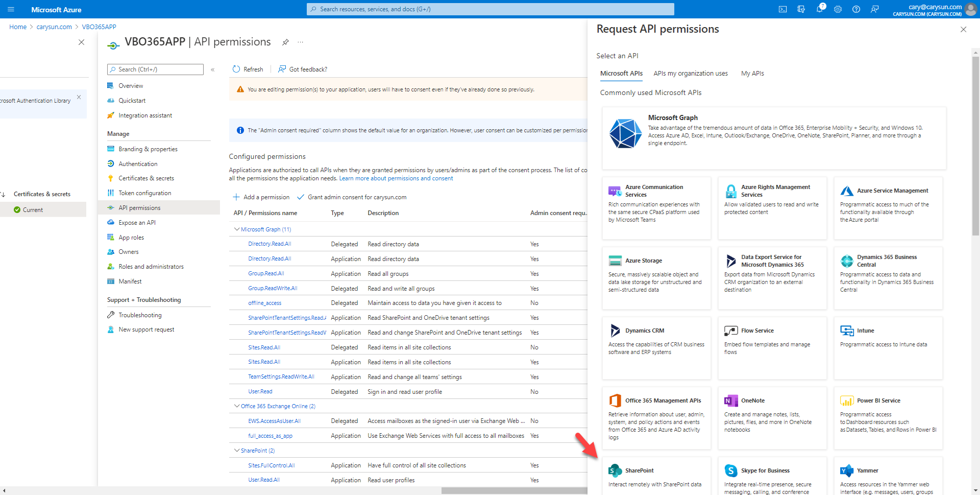
Task: Open portal settings gear
Action: 838,9
